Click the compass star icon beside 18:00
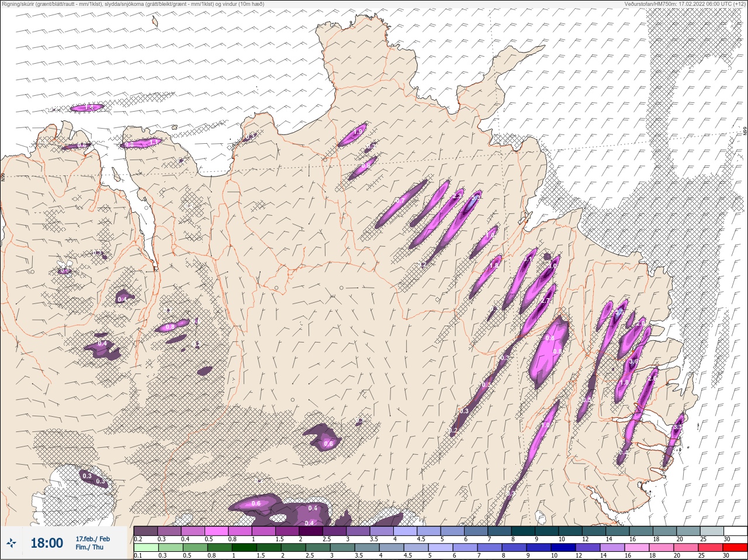Image resolution: width=748 pixels, height=560 pixels. click(x=12, y=543)
